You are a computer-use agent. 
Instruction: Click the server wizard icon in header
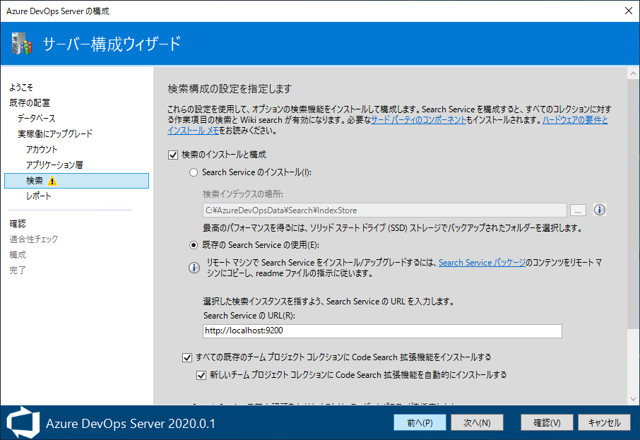[21, 43]
